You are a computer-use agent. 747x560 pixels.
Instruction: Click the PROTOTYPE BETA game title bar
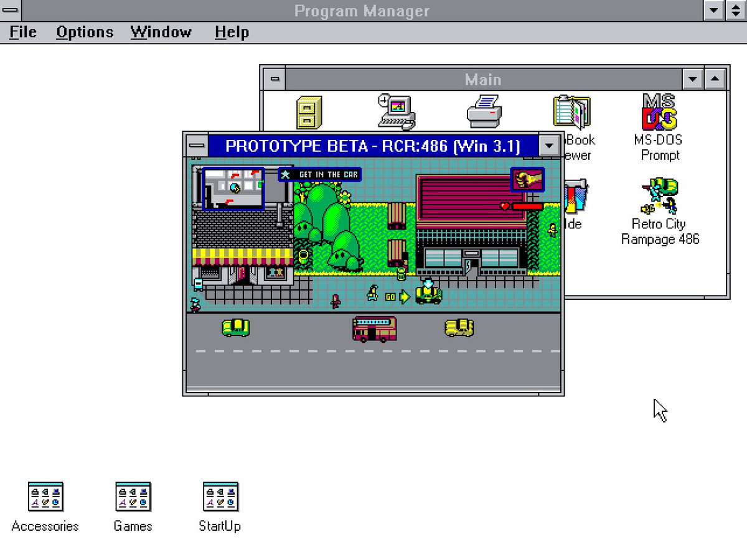[373, 146]
